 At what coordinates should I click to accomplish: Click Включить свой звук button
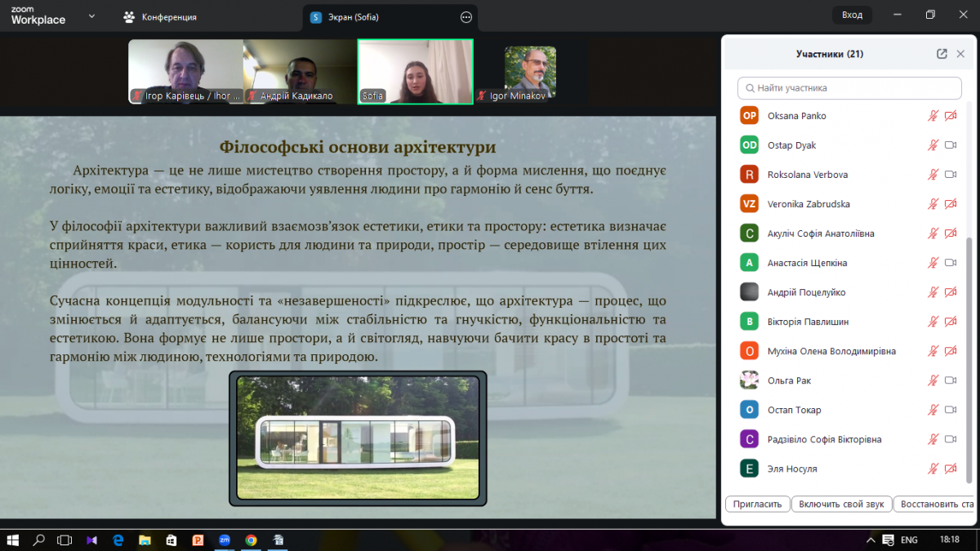pyautogui.click(x=841, y=504)
